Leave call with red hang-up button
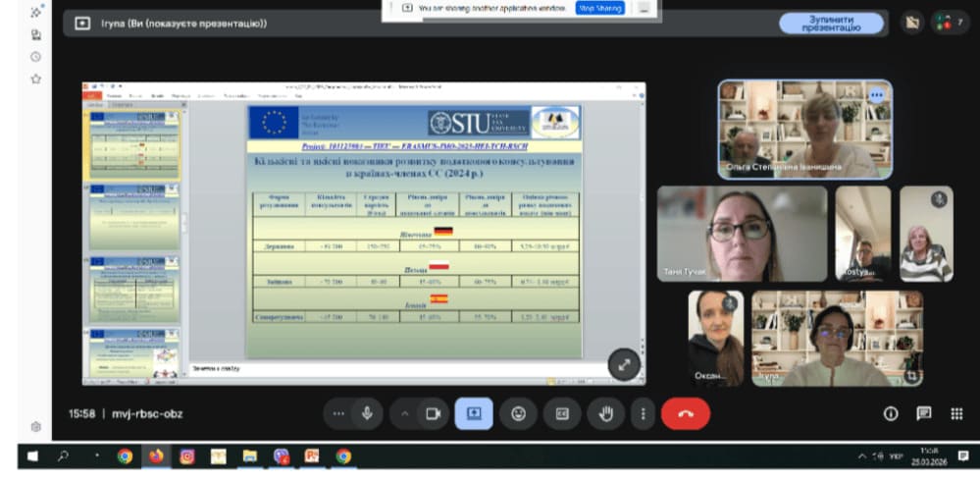The height and width of the screenshot is (483, 980). pyautogui.click(x=685, y=414)
